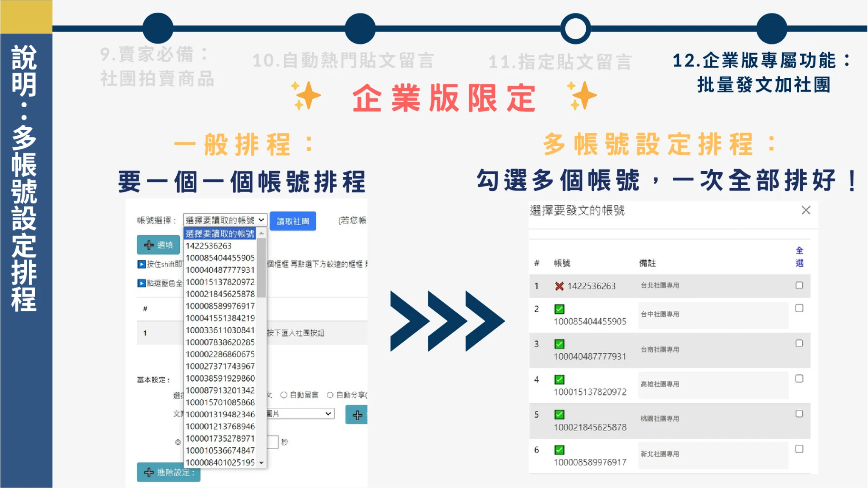
Task: Choose account 100015137820972 from dropdown list
Action: (x=220, y=282)
